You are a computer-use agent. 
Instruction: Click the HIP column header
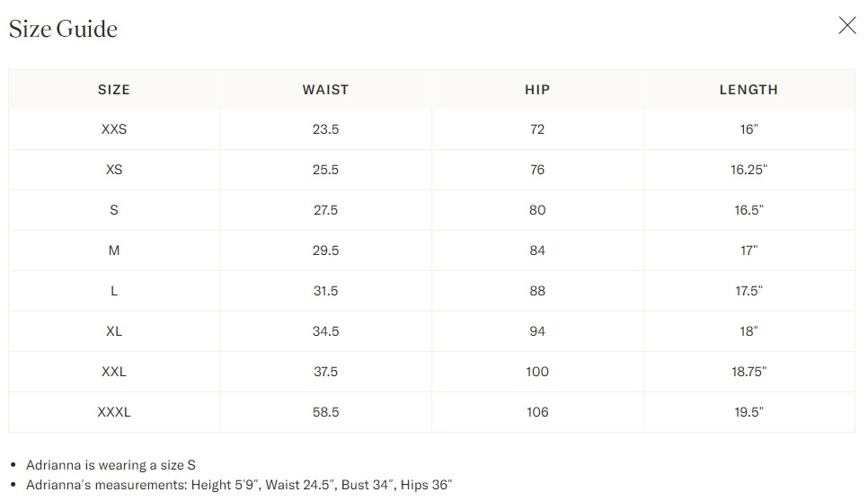537,90
